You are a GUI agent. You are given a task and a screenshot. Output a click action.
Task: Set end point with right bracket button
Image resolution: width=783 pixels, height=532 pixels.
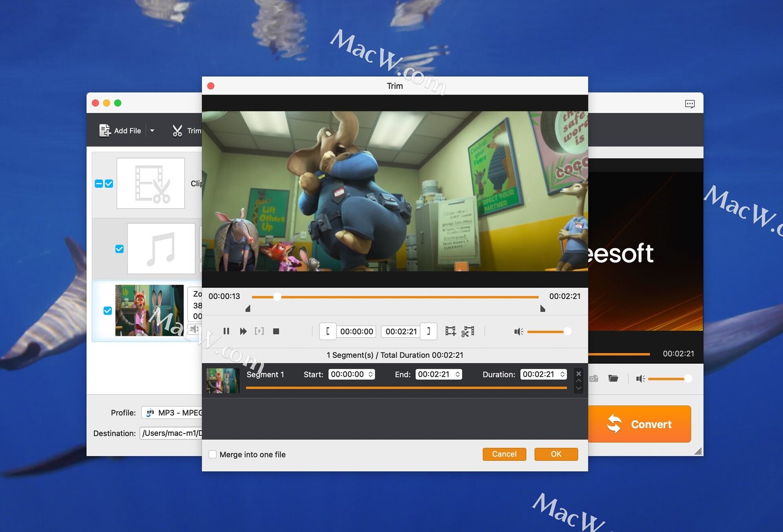[x=428, y=331]
